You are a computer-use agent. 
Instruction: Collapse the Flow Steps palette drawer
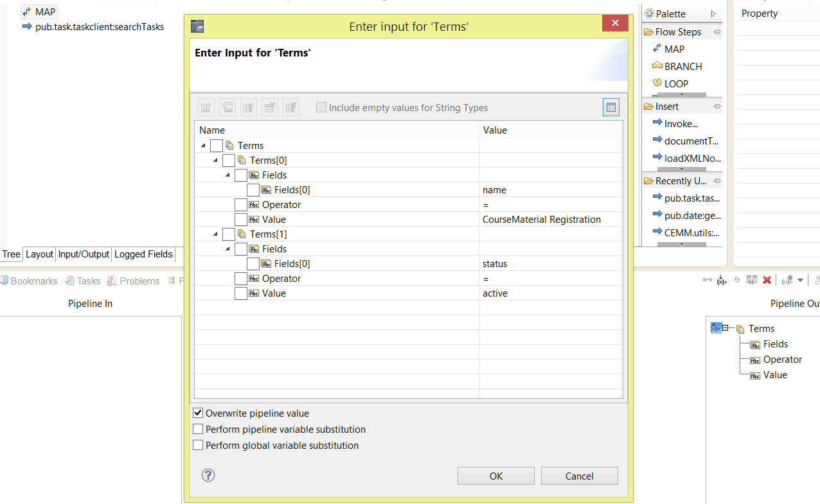tap(717, 31)
